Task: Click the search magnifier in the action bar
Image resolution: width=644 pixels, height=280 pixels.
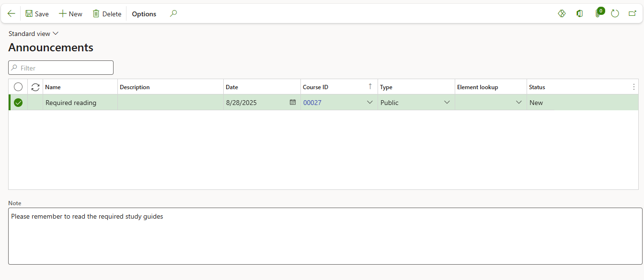Action: tap(173, 14)
